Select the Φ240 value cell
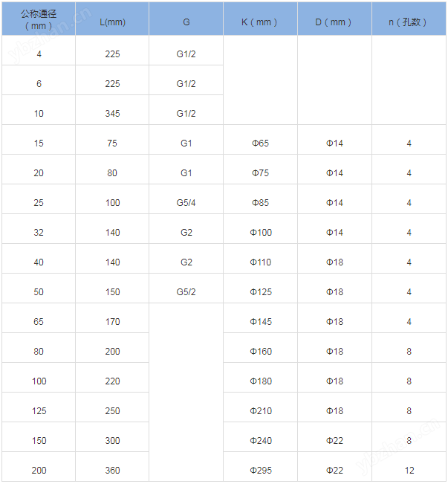 tap(260, 440)
